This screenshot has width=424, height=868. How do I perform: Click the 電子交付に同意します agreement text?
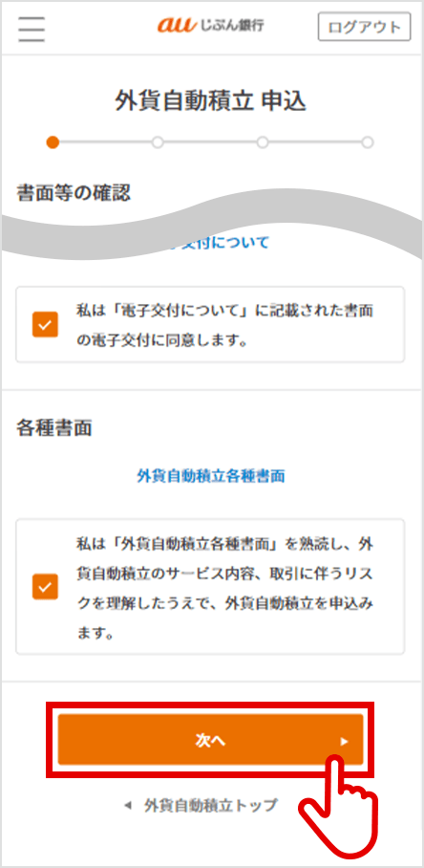coord(224,325)
